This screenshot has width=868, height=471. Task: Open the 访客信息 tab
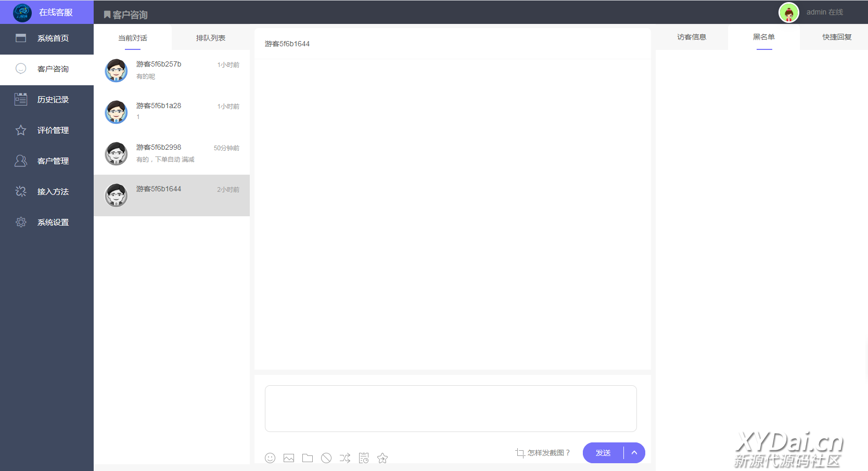coord(692,37)
